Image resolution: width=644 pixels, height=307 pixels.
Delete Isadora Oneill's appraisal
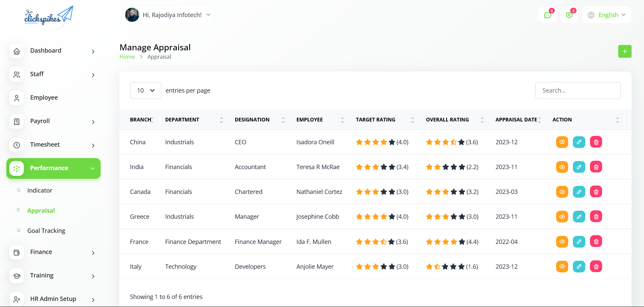point(596,142)
